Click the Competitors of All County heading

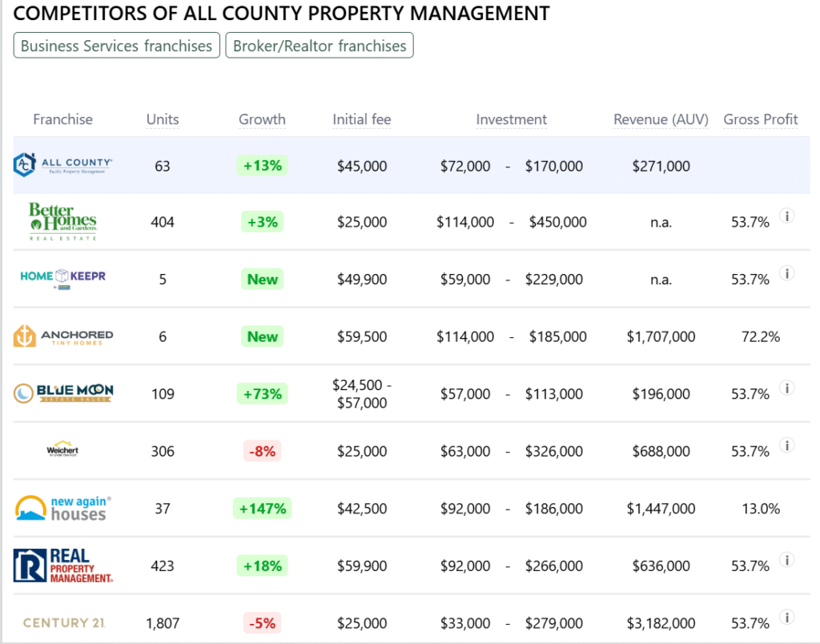pyautogui.click(x=281, y=13)
